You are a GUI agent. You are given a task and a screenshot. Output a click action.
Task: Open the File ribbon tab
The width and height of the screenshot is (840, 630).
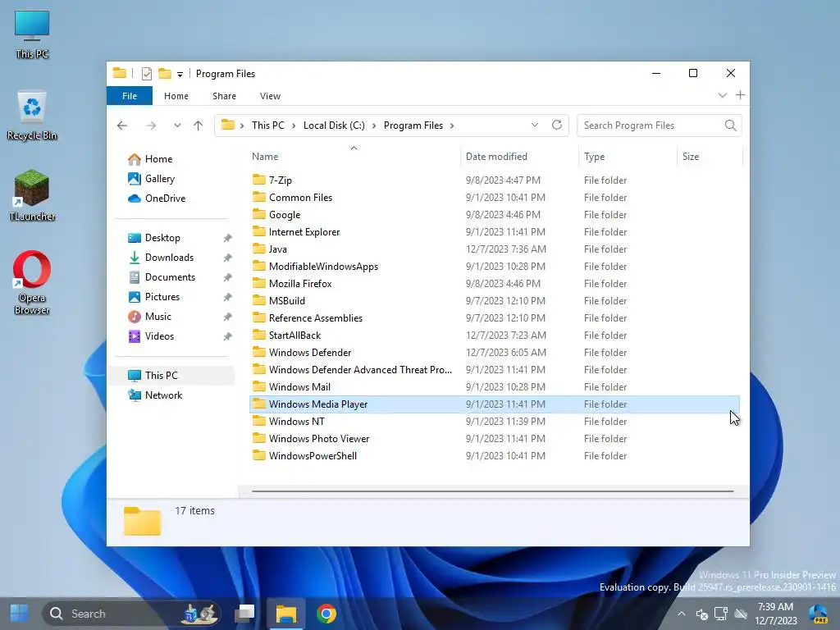[130, 96]
